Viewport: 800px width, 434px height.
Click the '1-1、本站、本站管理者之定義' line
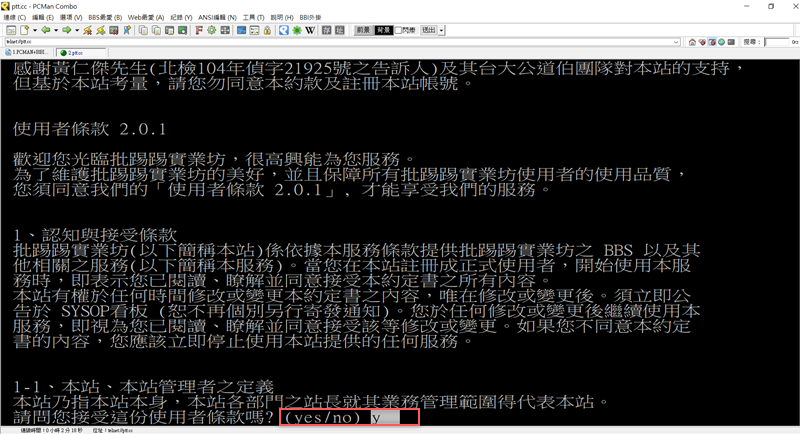pos(143,387)
